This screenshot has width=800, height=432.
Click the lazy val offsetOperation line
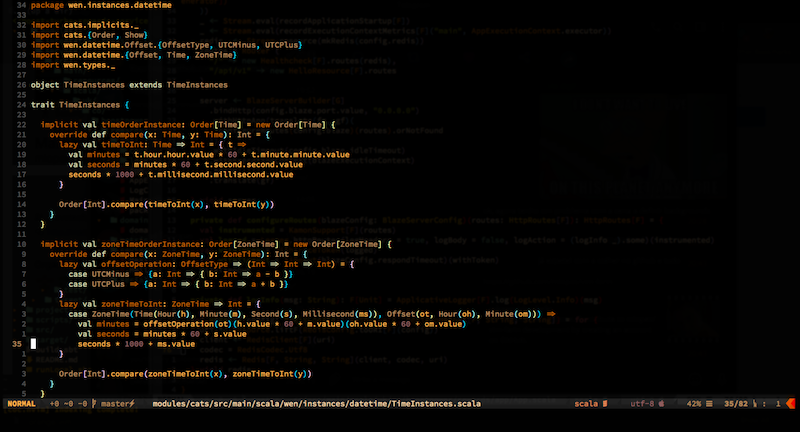pos(207,264)
